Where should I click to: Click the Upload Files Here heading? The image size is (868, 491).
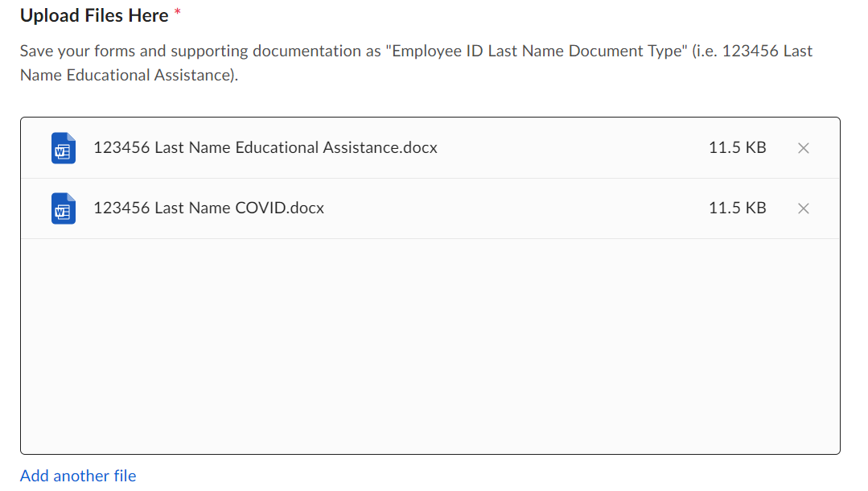click(94, 15)
